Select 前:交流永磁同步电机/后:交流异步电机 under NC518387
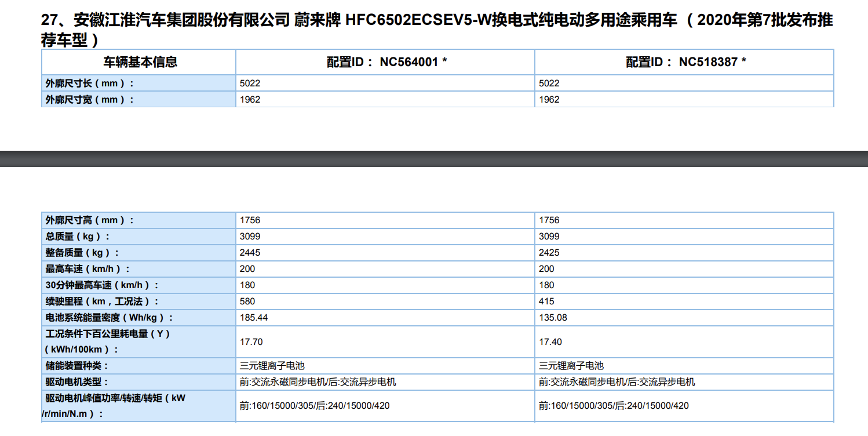 click(617, 382)
